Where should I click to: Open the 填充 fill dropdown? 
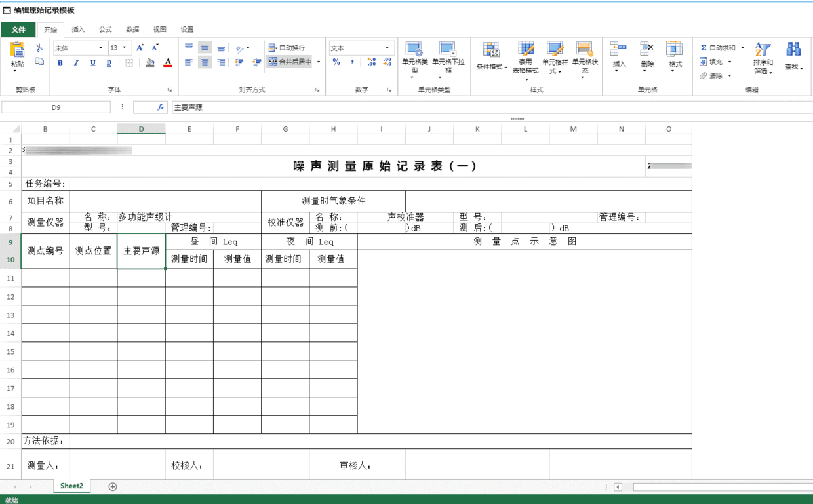click(x=715, y=62)
